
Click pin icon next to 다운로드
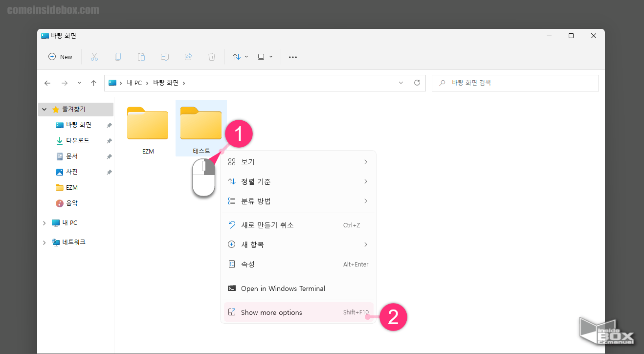(110, 141)
